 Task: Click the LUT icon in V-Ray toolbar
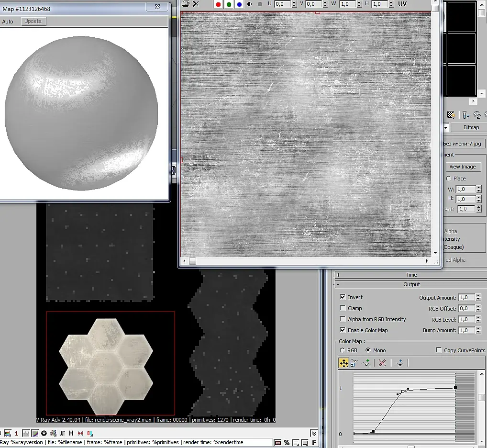tap(62, 433)
